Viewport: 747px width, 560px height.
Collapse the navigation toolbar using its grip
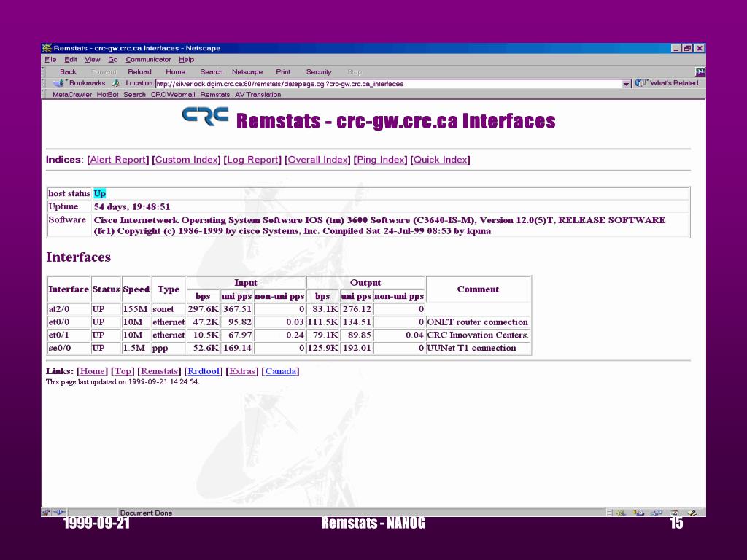[x=44, y=72]
